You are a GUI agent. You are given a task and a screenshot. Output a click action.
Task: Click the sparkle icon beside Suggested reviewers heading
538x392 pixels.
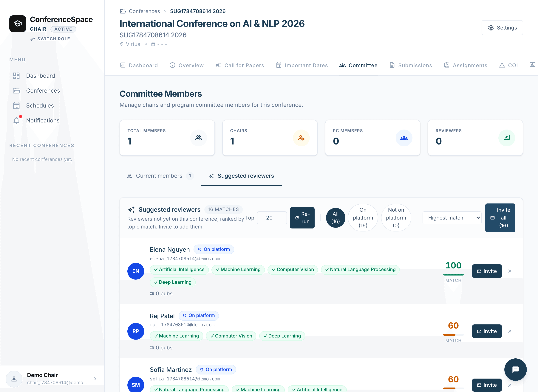[131, 210]
